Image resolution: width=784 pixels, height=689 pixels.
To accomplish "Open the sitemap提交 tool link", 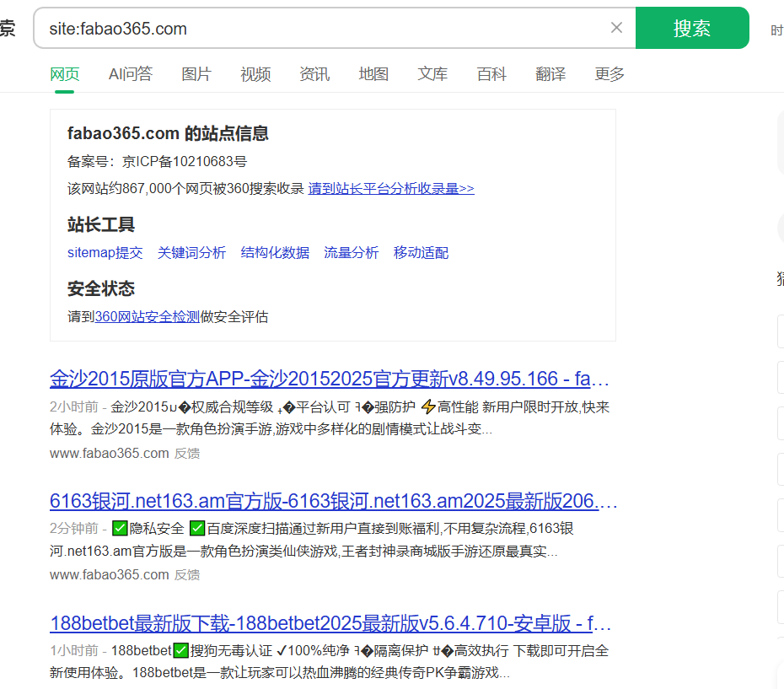I will click(105, 253).
